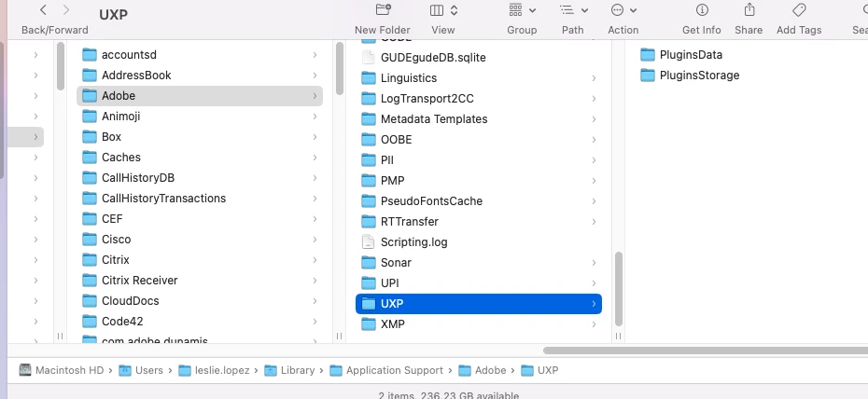Viewport: 868px width, 399px height.
Task: Click UXP in the path bar
Action: 539,370
